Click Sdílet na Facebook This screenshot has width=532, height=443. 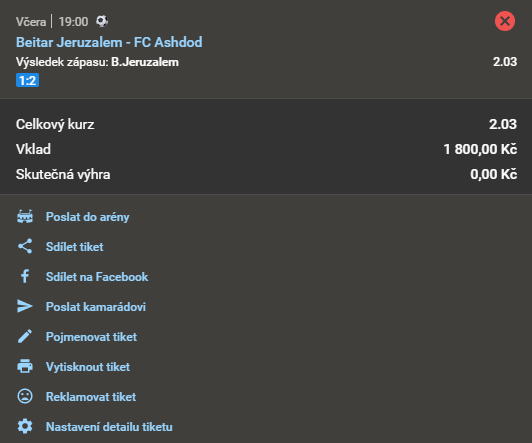(97, 277)
